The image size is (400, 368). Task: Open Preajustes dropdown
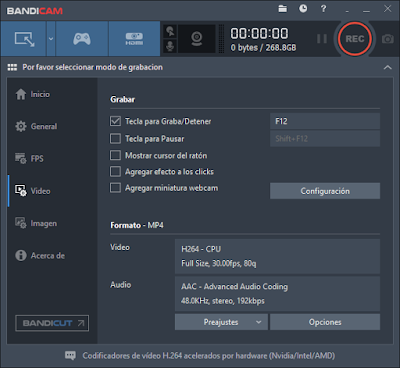[x=221, y=322]
